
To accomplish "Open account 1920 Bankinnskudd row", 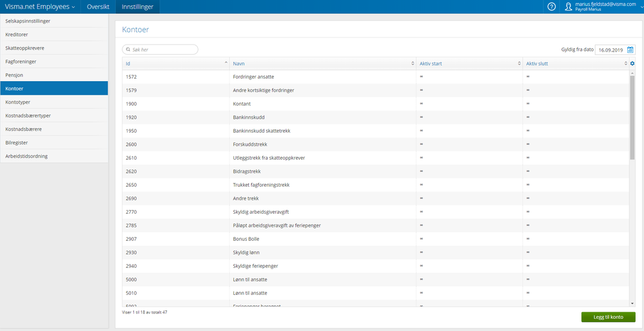I will coord(249,117).
